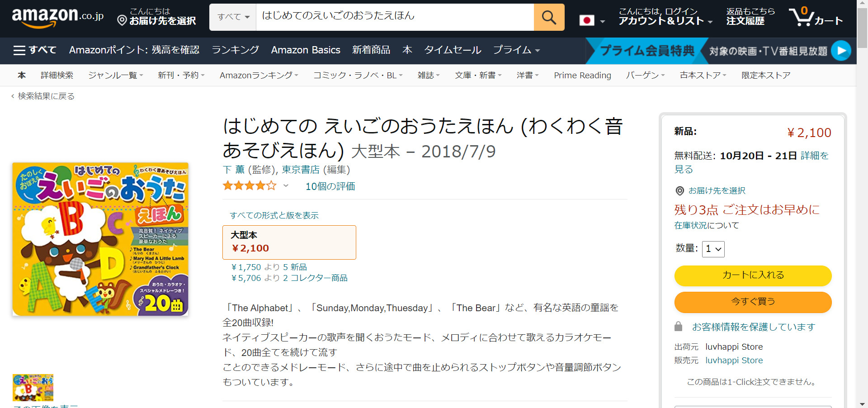Open Amazon Basics nav item
The width and height of the screenshot is (868, 408).
pyautogui.click(x=306, y=50)
